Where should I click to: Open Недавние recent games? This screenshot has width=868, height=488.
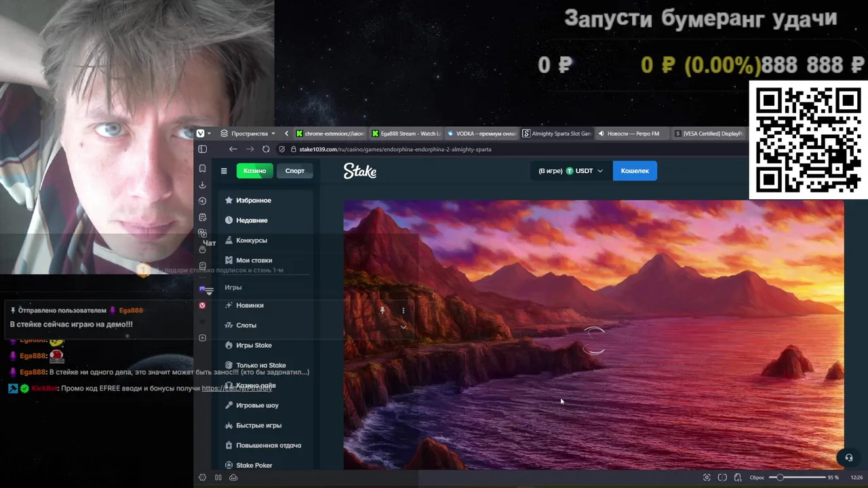coord(246,220)
